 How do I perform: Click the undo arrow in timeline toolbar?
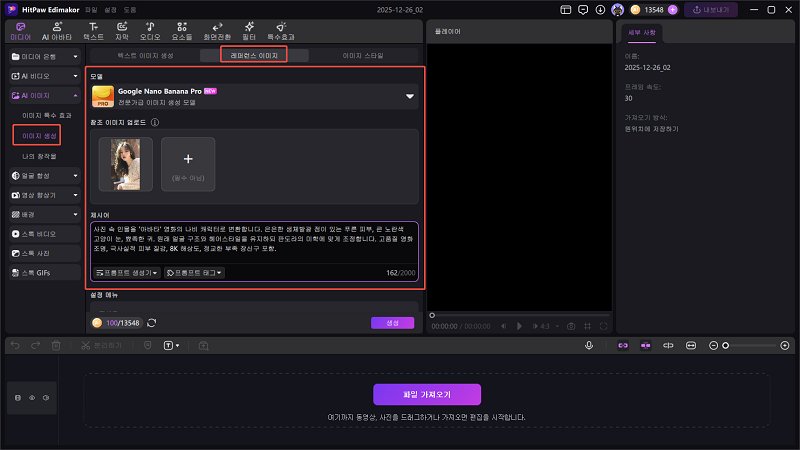(15, 345)
